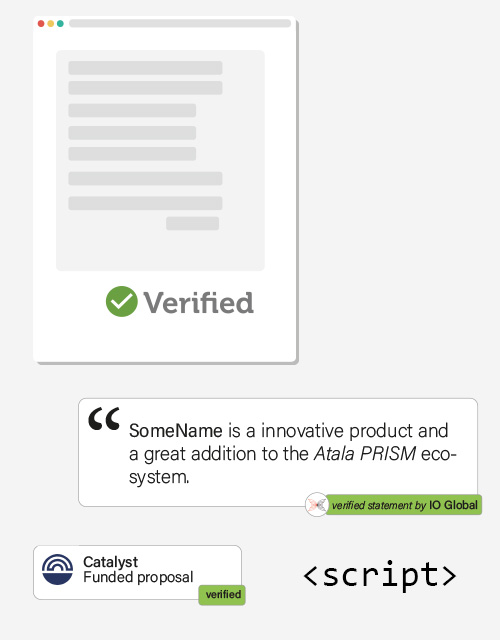Click the red window dot
The height and width of the screenshot is (640, 500).
[41, 23]
